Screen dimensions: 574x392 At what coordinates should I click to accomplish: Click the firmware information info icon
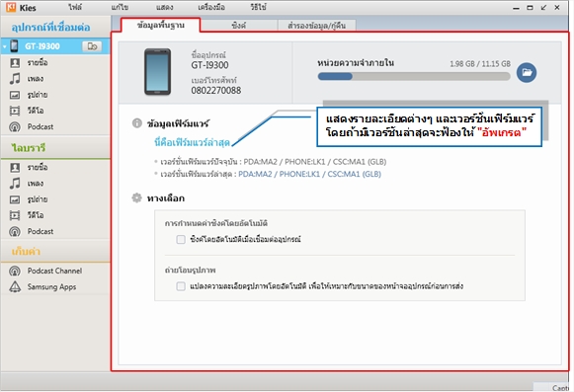click(137, 123)
